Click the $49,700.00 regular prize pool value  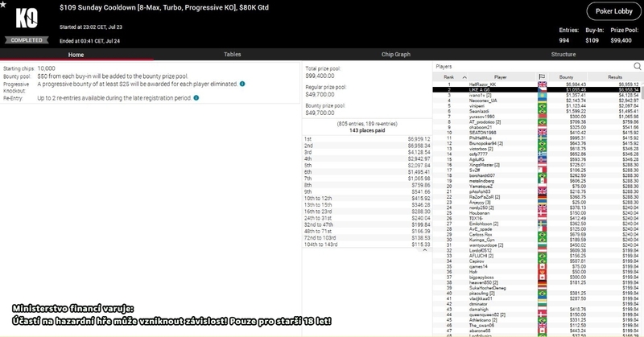320,94
